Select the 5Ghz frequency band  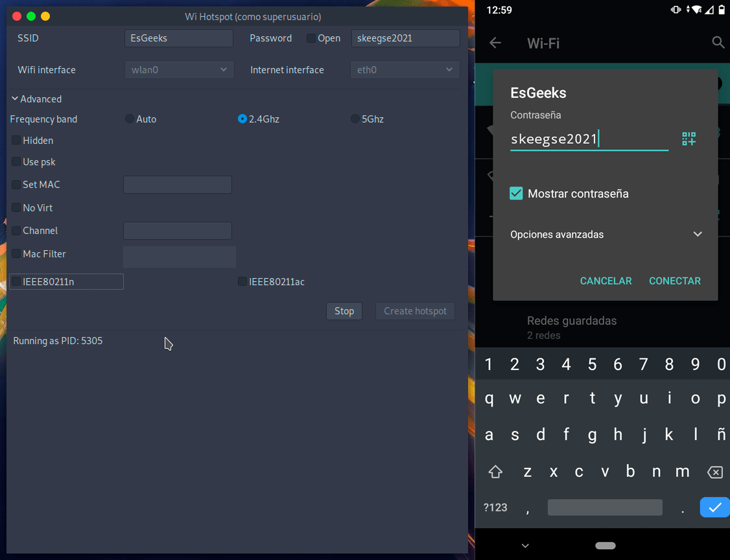tap(355, 119)
